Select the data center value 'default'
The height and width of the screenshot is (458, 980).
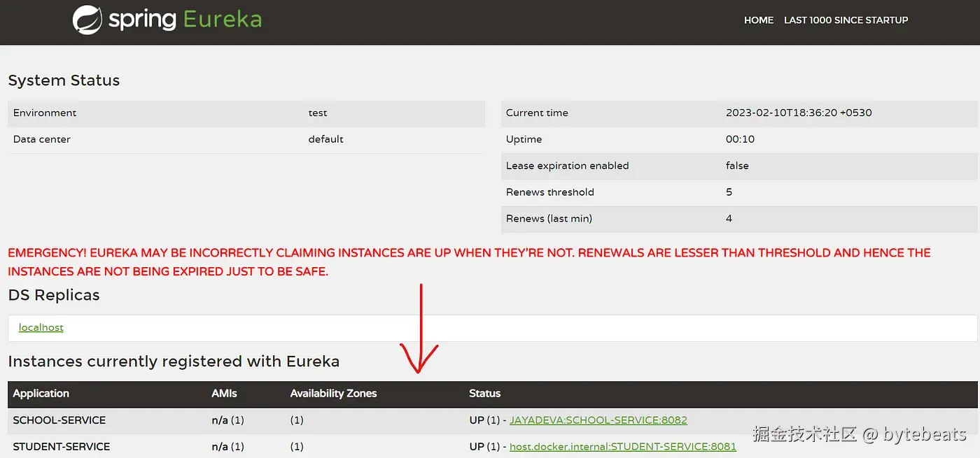pos(326,139)
